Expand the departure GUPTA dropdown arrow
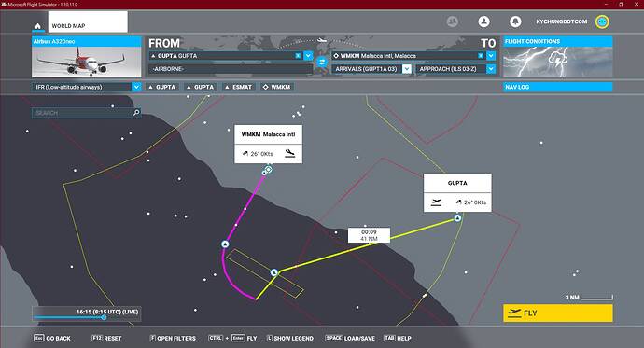Screen dimensions: 644x348 pos(308,55)
